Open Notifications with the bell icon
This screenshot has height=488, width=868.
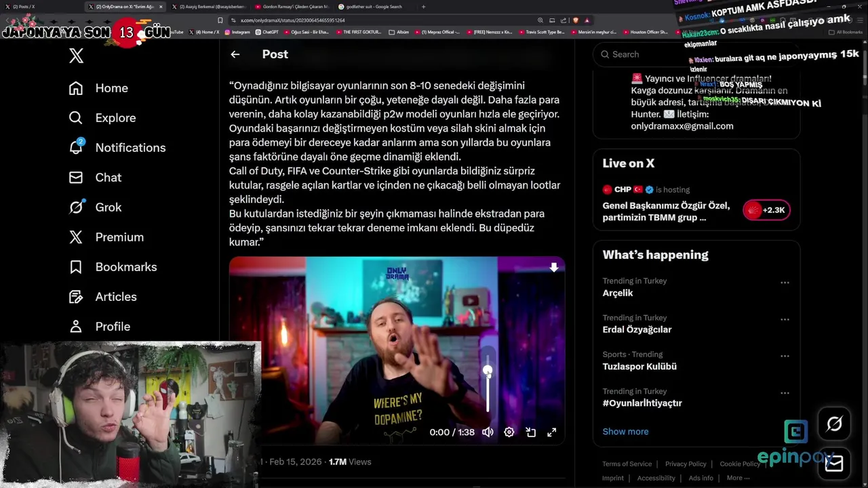tap(117, 148)
